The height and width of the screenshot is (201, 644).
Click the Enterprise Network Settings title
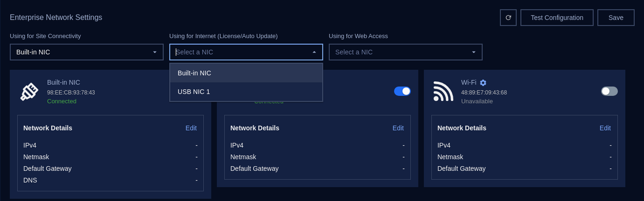tap(56, 18)
